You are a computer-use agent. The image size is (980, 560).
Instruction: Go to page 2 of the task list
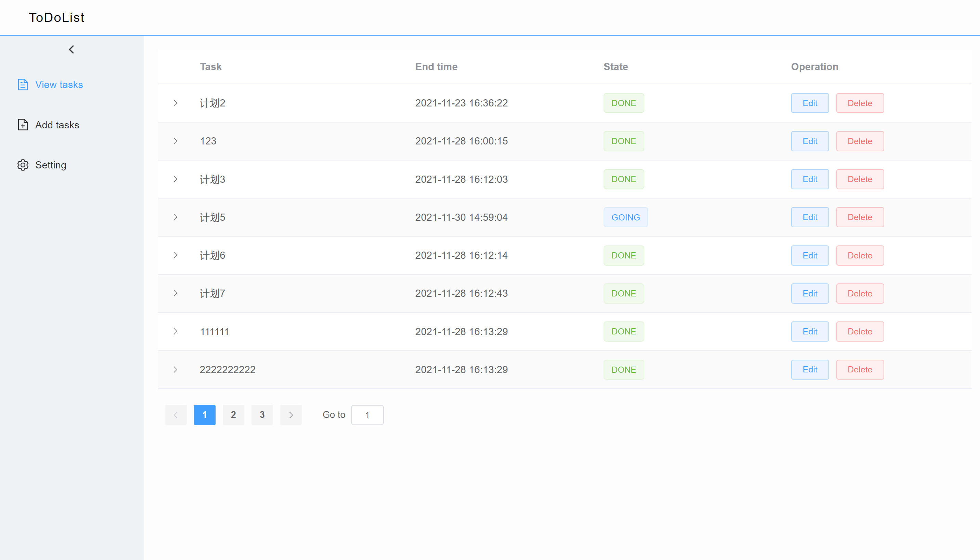click(233, 415)
